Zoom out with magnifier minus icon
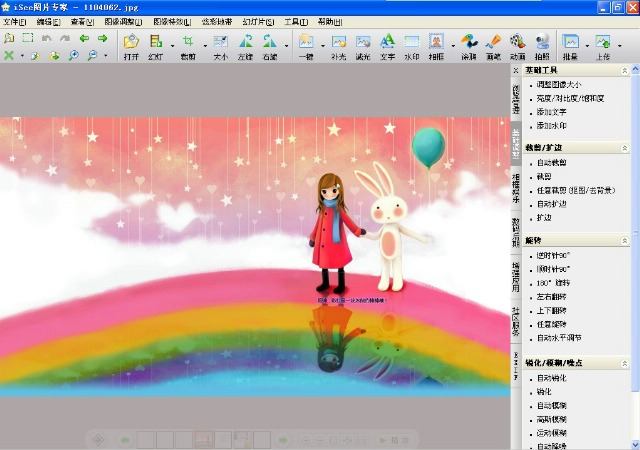The image size is (640, 450). pos(92,56)
